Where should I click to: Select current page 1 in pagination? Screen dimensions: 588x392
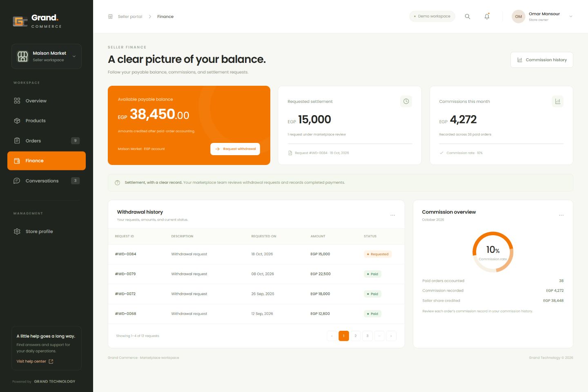coord(344,336)
